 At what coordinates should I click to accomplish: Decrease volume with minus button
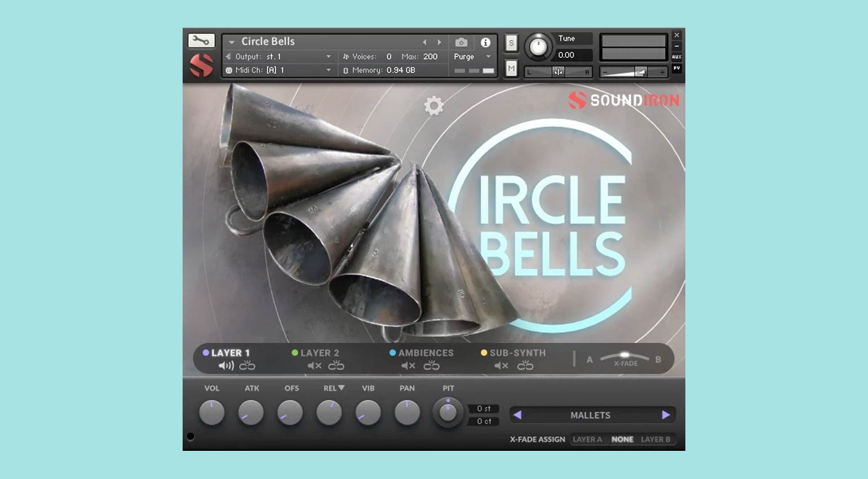pyautogui.click(x=605, y=72)
